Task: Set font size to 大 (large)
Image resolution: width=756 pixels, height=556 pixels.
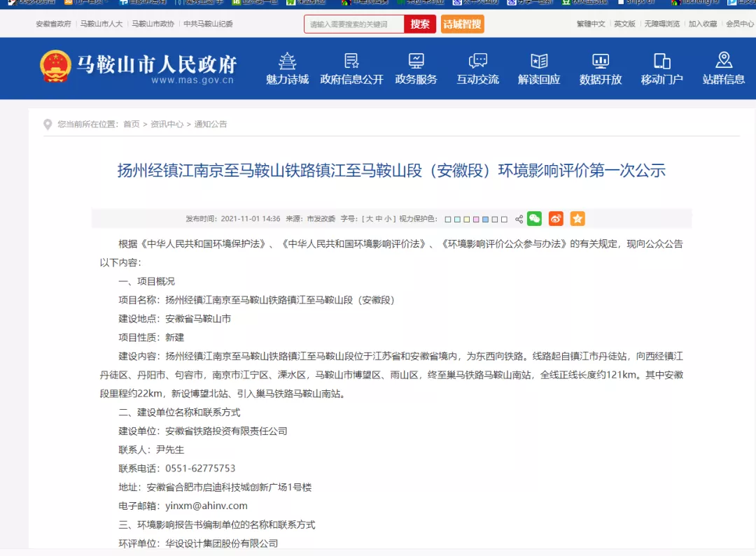Action: click(370, 219)
